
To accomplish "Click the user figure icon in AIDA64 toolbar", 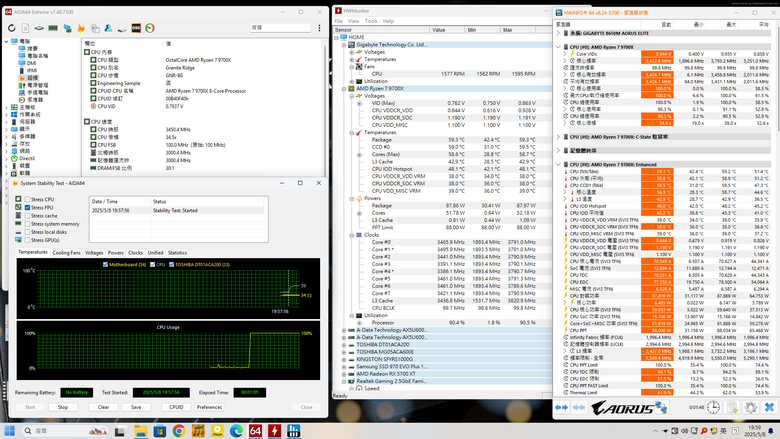I will [108, 28].
